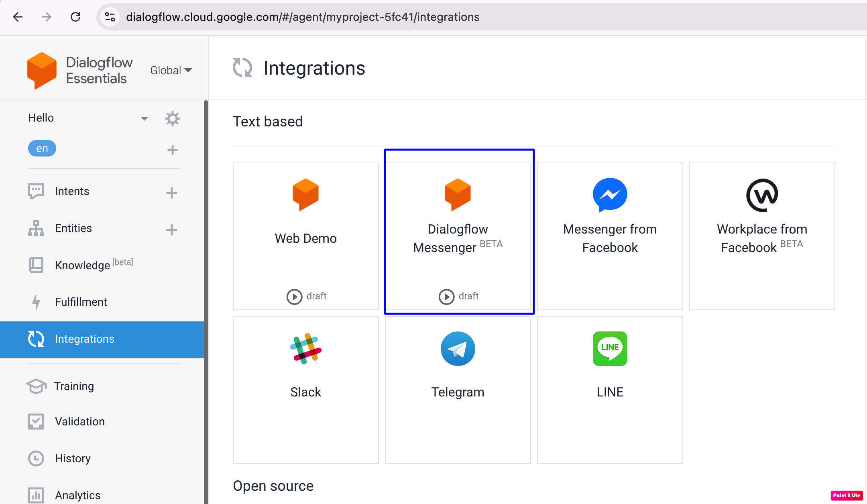Select the Intents icon in sidebar

click(36, 191)
